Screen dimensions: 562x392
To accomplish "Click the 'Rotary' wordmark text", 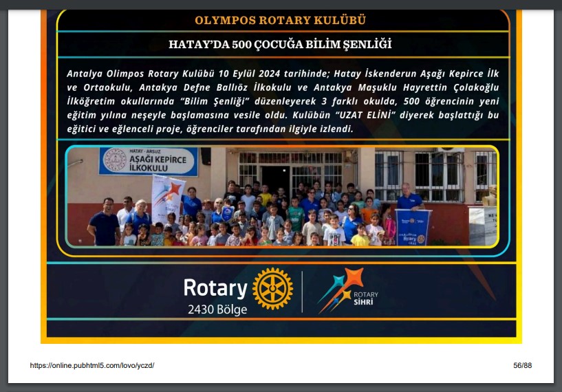I will point(215,288).
